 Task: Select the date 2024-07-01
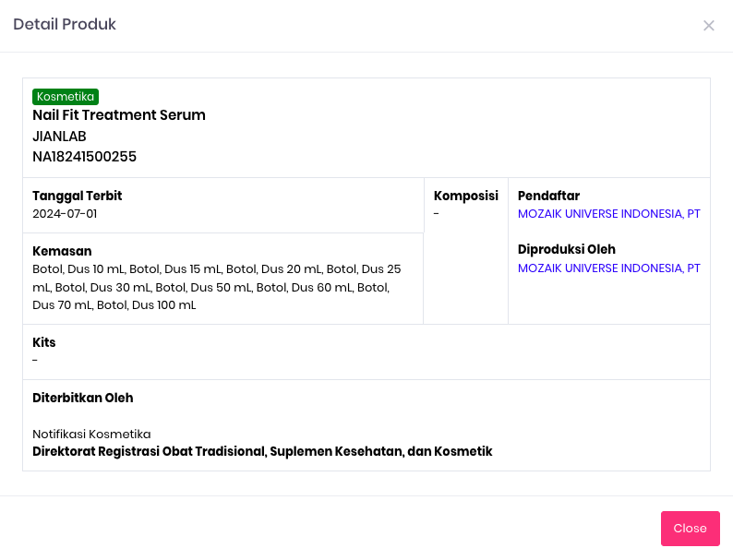[x=65, y=214]
